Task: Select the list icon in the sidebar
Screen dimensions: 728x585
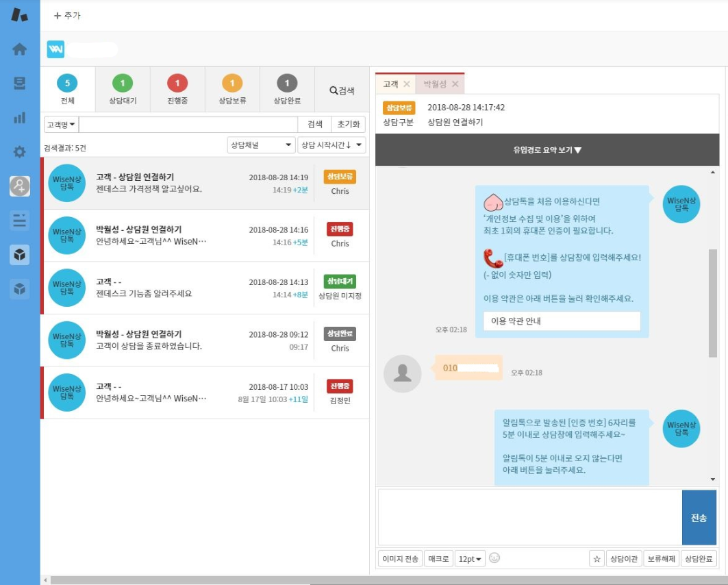Action: (x=19, y=220)
